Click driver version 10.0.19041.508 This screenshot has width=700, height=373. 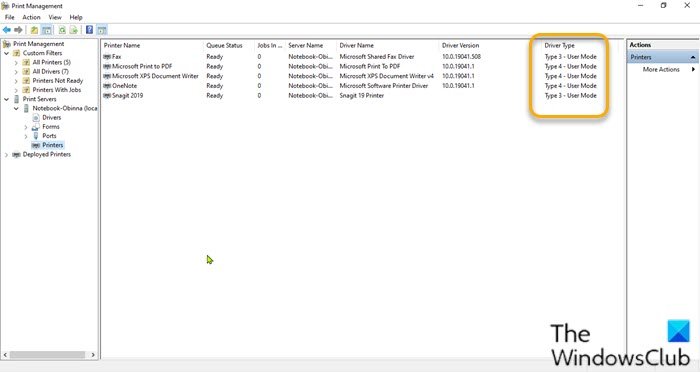pos(461,57)
